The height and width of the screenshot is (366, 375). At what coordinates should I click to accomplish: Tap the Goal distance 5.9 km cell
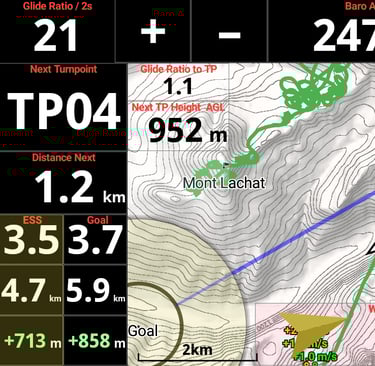tap(95, 290)
